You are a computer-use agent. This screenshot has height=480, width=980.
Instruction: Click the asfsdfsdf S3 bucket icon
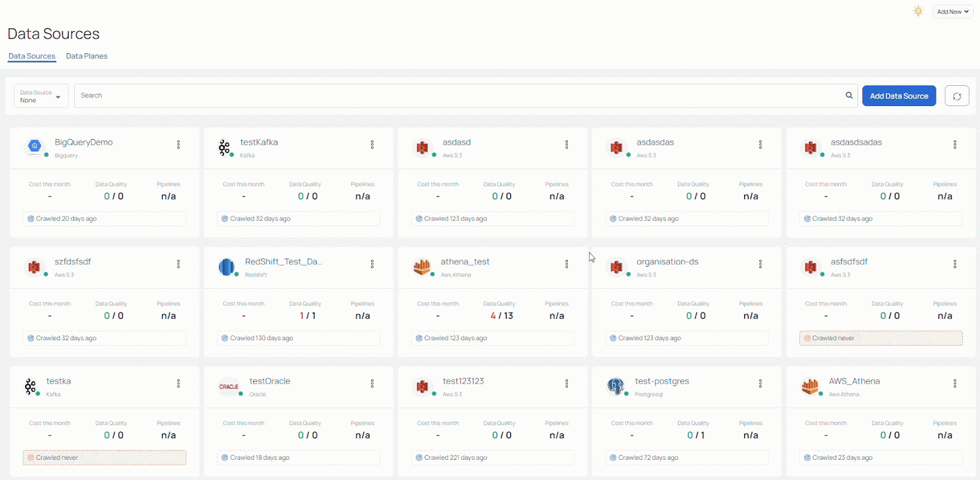pyautogui.click(x=810, y=267)
